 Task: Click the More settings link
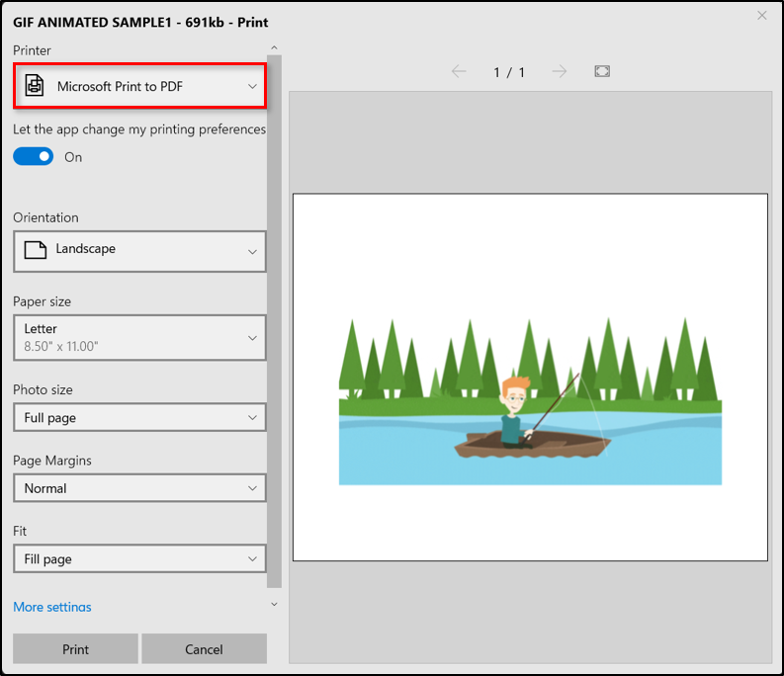pos(52,607)
